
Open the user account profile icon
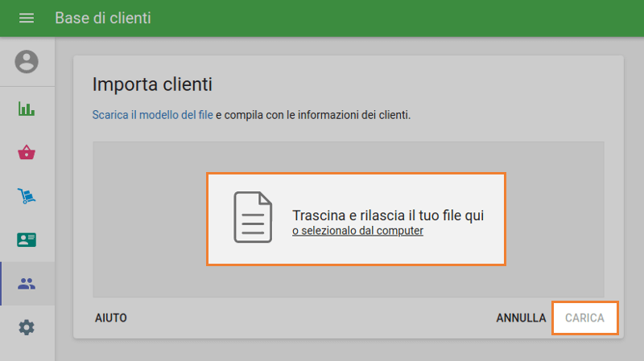[27, 62]
